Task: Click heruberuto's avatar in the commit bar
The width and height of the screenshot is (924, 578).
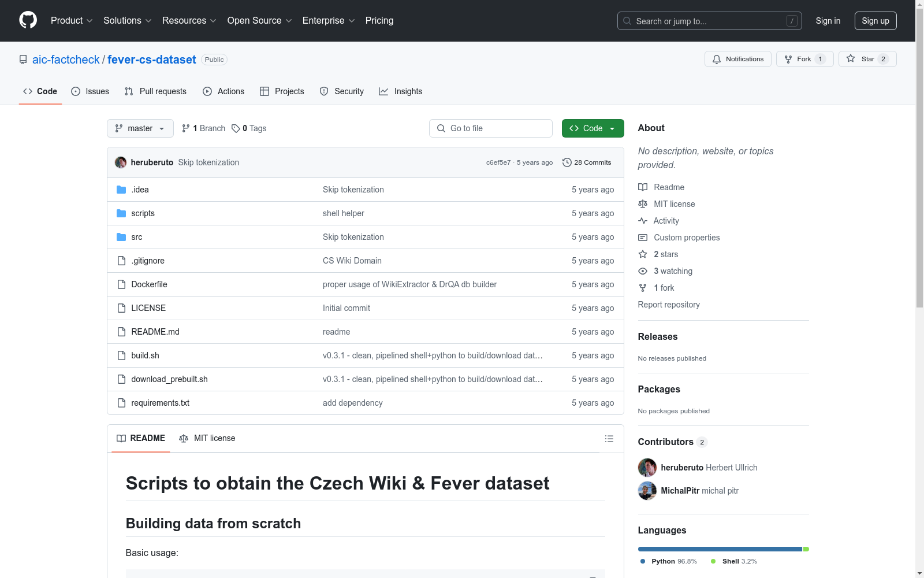Action: (121, 162)
